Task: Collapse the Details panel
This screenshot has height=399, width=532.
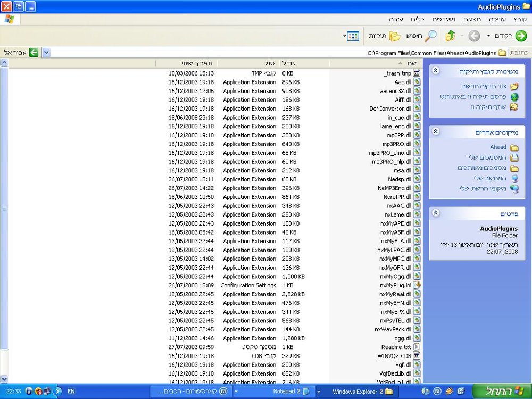Action: [436, 213]
